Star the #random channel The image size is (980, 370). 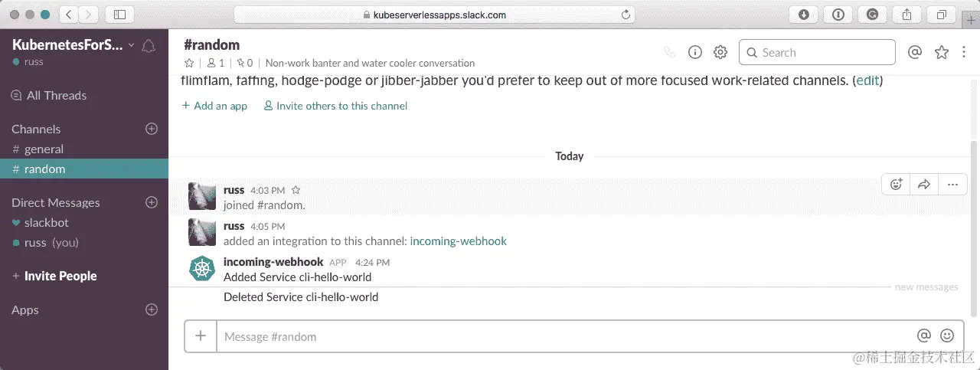tap(189, 63)
